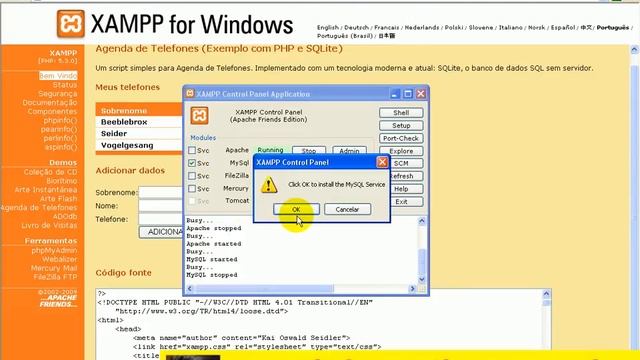Click the Explore button

click(401, 151)
